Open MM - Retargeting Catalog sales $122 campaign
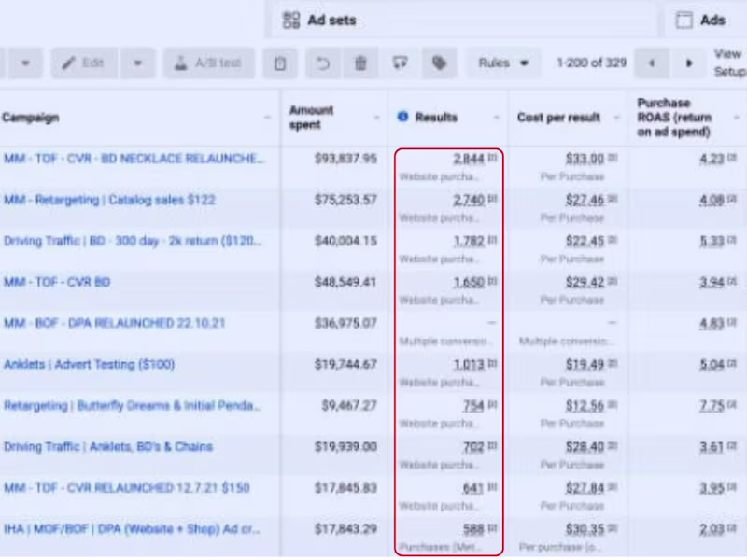 click(109, 200)
